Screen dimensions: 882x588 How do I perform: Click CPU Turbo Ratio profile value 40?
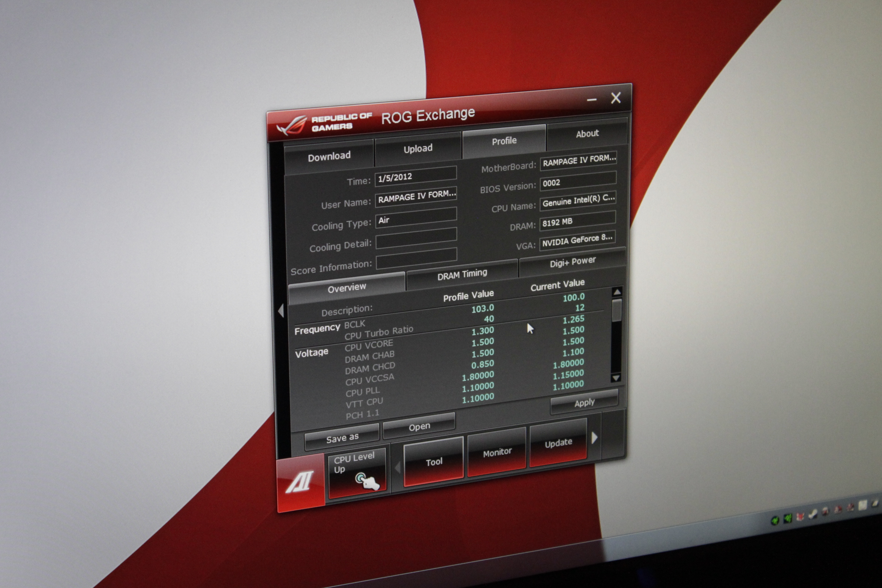[x=489, y=319]
